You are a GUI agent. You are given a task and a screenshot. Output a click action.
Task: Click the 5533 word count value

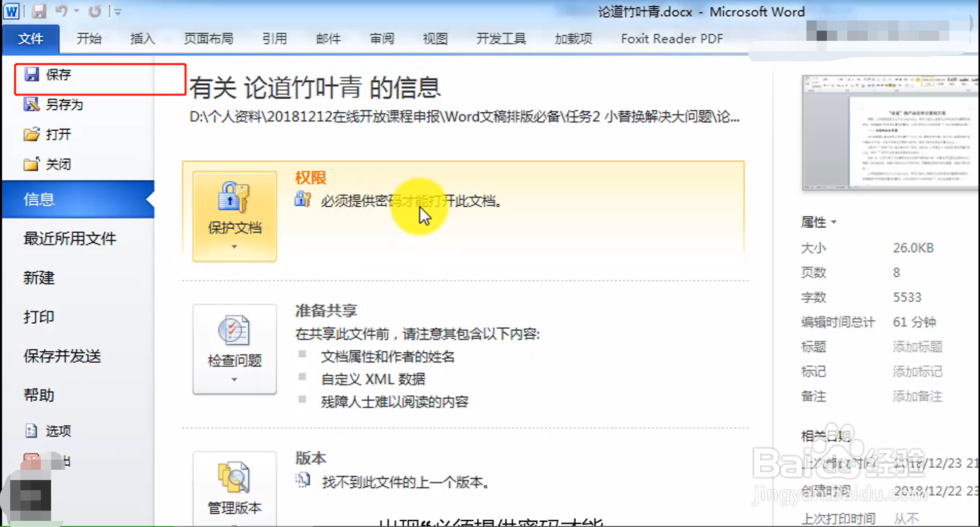pyautogui.click(x=907, y=297)
